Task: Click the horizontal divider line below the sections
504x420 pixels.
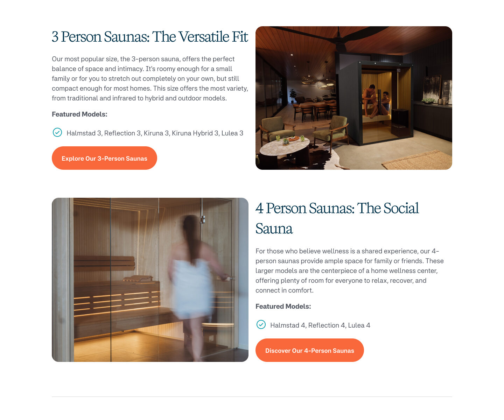Action: pyautogui.click(x=252, y=397)
